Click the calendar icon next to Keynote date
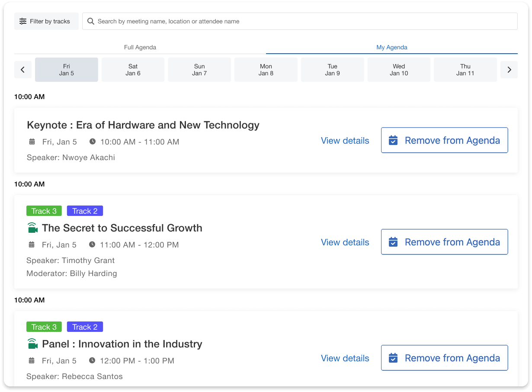This screenshot has height=392, width=532. [32, 141]
